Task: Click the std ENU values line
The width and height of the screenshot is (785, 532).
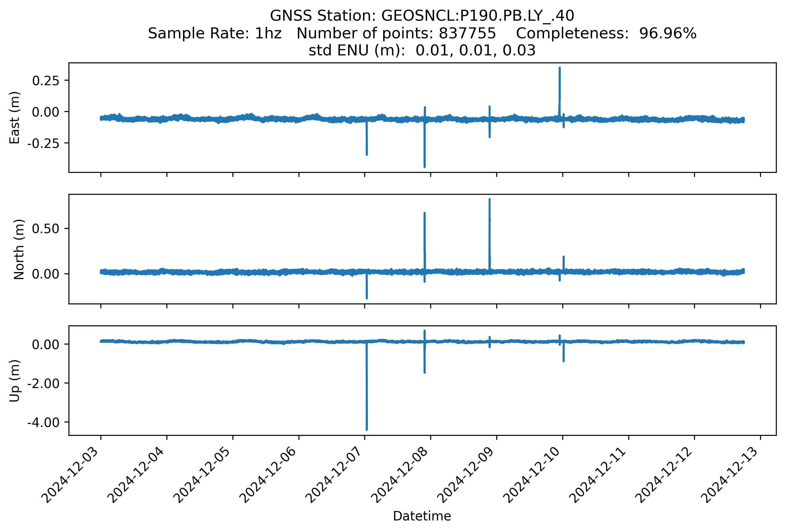Action: (x=422, y=51)
